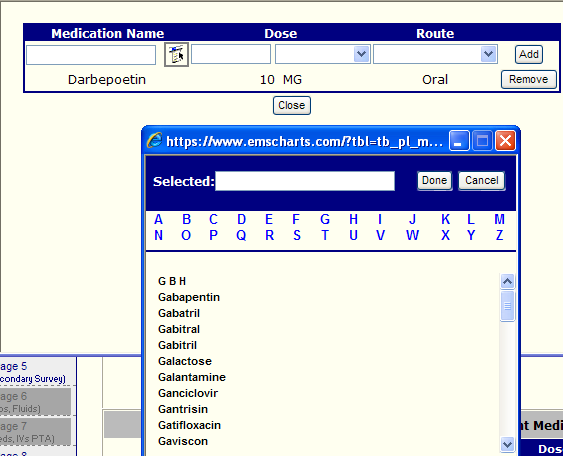Jump to letter Y medications

click(471, 236)
